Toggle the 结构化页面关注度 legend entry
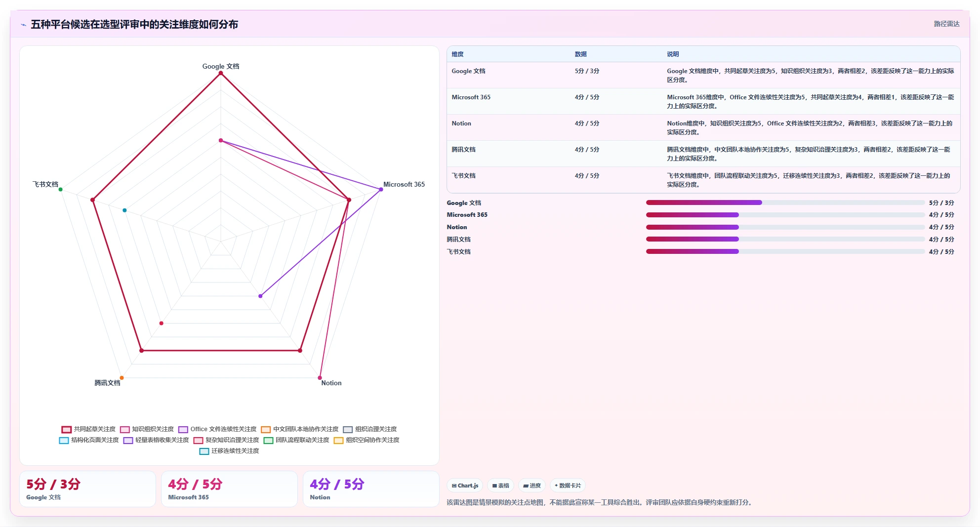Screen dimensions: 980x527 pos(89,440)
